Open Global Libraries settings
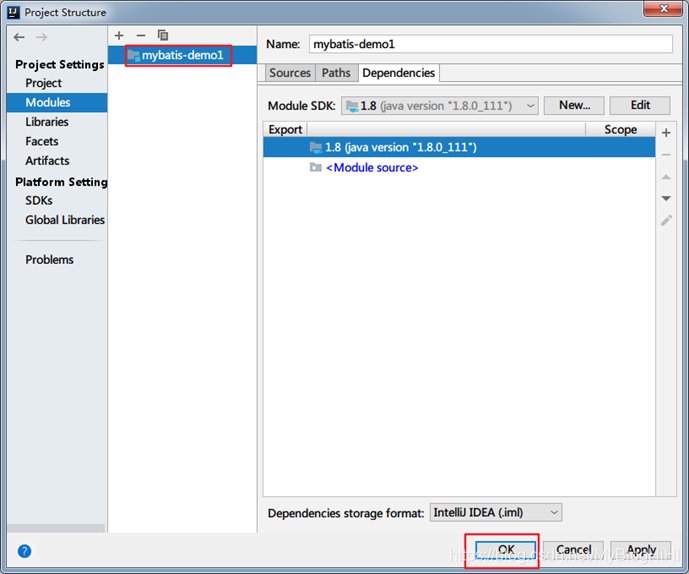The image size is (689, 574). (65, 220)
